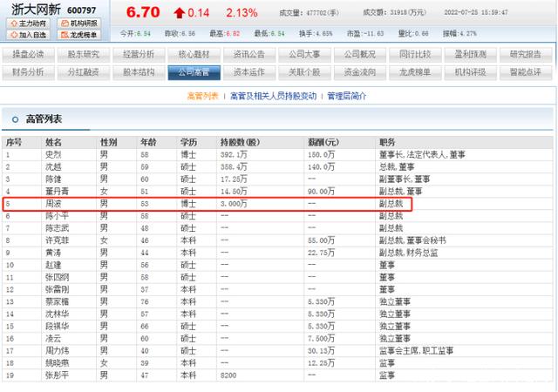Open the 机构研报 button
558x392 pixels.
pyautogui.click(x=79, y=24)
